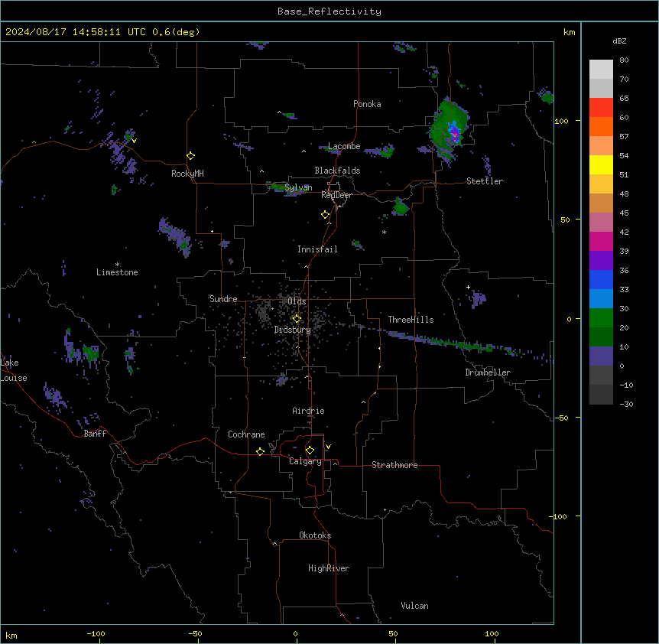The height and width of the screenshot is (644, 659).
Task: Pick the red 60-65 dBZ legend swatch
Action: tap(601, 108)
